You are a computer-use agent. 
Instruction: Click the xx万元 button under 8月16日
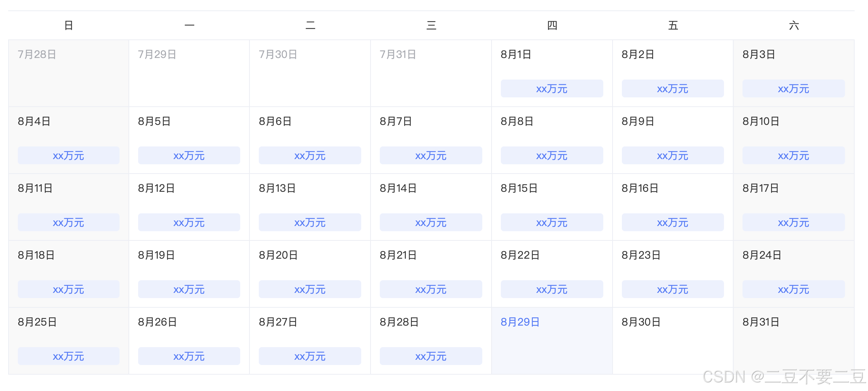[x=673, y=222]
